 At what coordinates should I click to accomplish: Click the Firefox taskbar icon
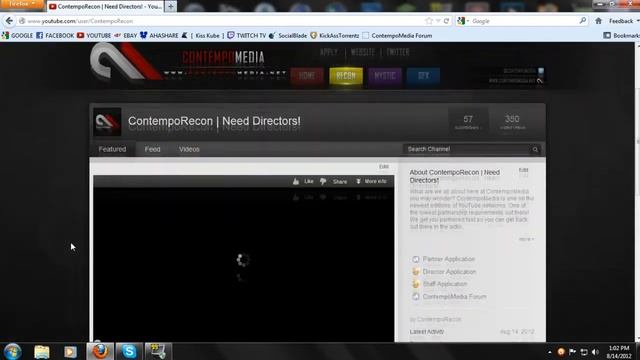click(x=100, y=351)
